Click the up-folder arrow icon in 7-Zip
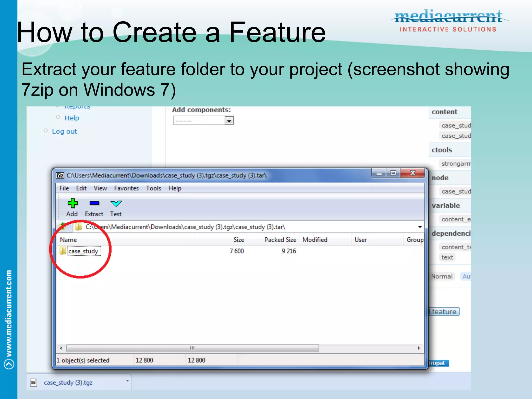 click(x=62, y=227)
